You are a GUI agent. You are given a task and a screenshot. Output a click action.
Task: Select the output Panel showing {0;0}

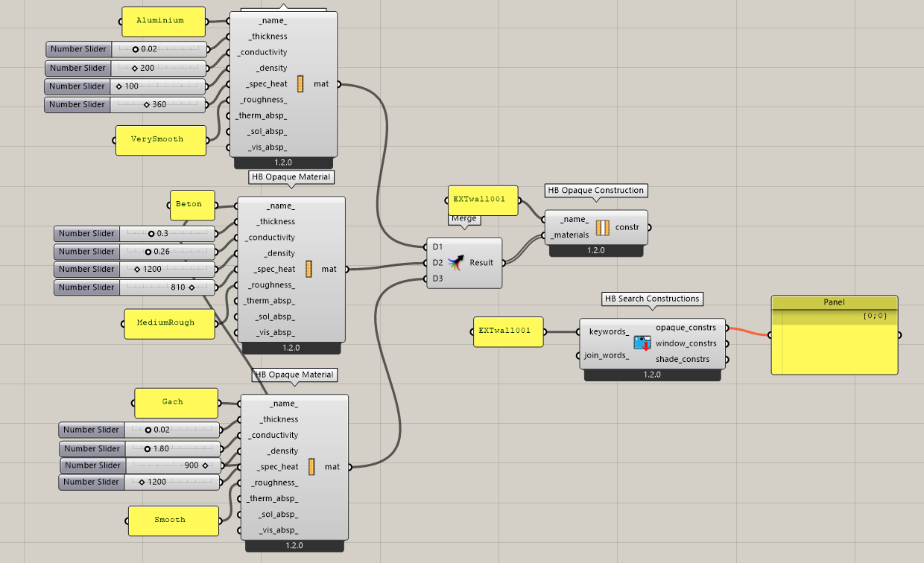click(x=835, y=335)
